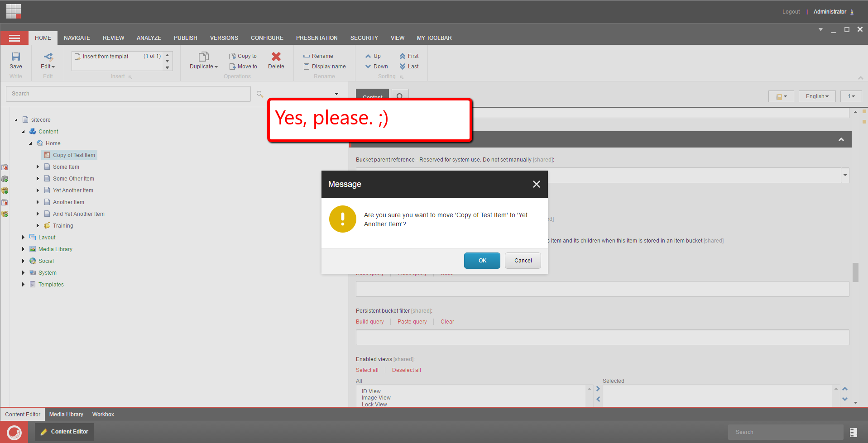Switch to the Workbox tab
The width and height of the screenshot is (868, 443).
tap(103, 414)
